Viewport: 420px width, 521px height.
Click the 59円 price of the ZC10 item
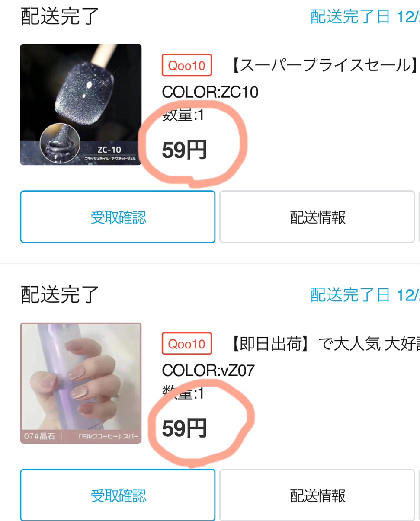(x=184, y=150)
